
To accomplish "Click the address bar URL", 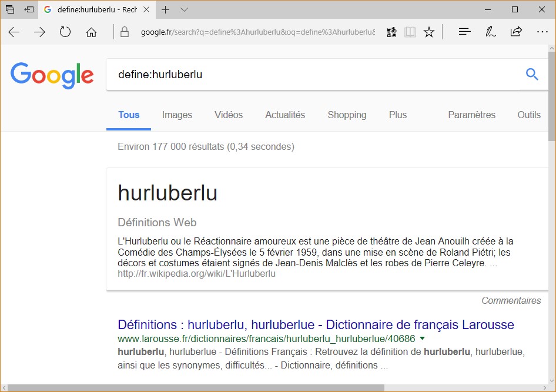I will [258, 32].
